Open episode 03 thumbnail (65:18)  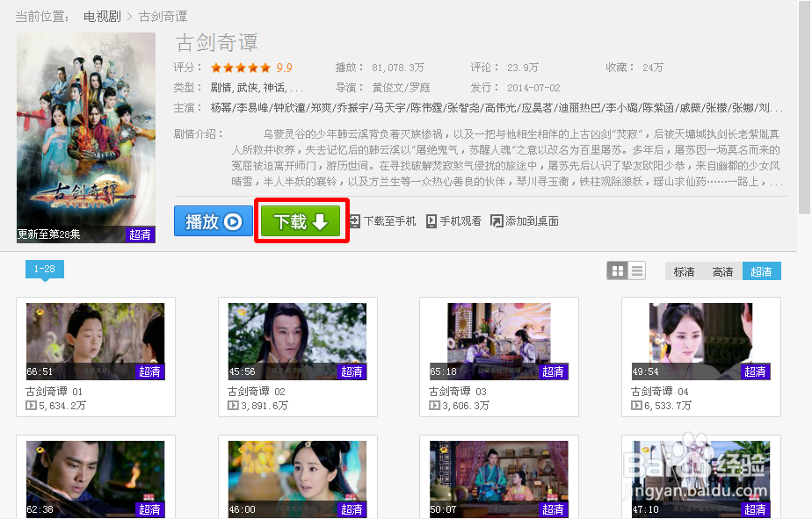(x=498, y=342)
